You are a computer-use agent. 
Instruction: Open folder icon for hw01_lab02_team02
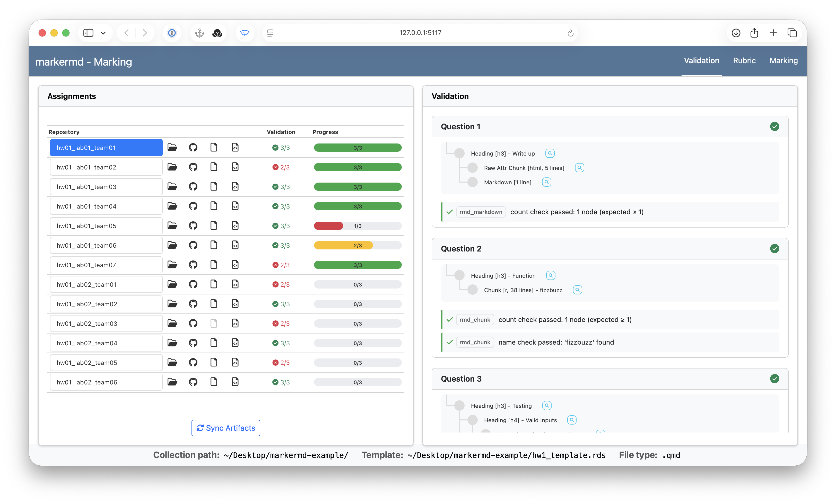click(172, 304)
